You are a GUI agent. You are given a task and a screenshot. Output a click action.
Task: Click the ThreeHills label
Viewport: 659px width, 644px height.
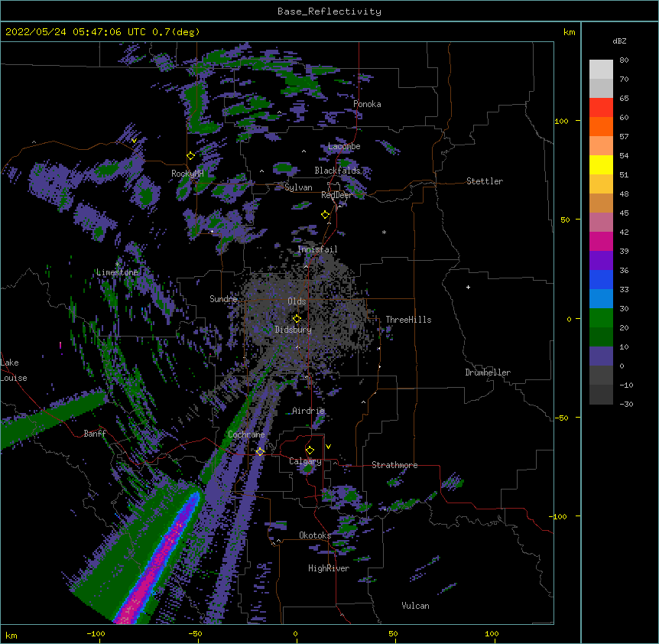tap(408, 320)
